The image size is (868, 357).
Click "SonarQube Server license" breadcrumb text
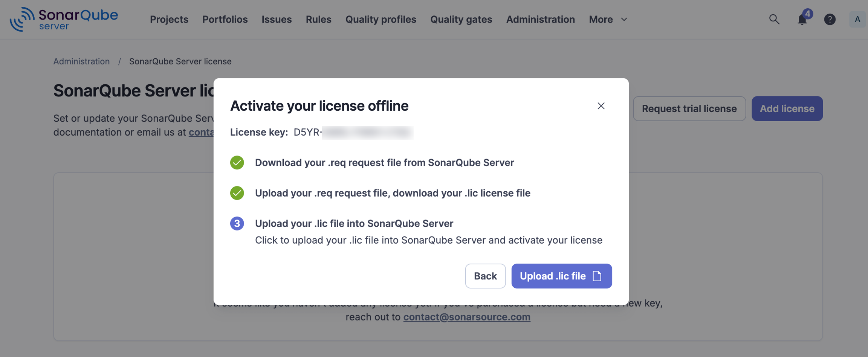tap(180, 61)
